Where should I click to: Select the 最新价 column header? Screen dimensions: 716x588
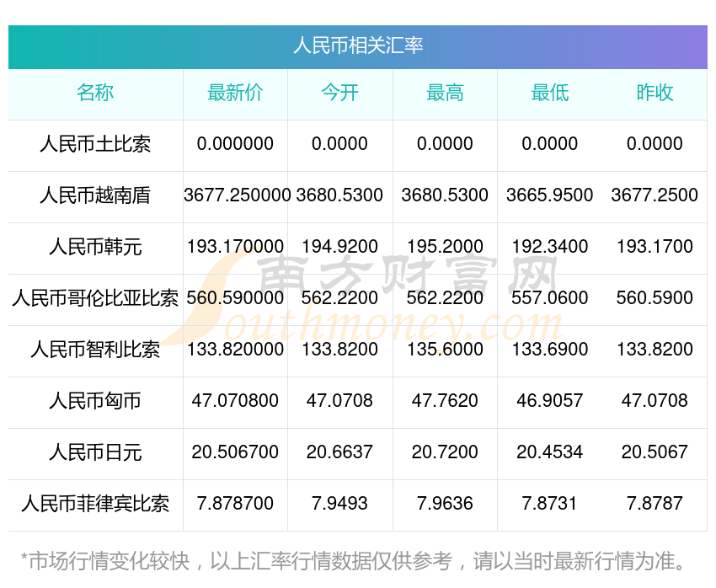click(235, 93)
